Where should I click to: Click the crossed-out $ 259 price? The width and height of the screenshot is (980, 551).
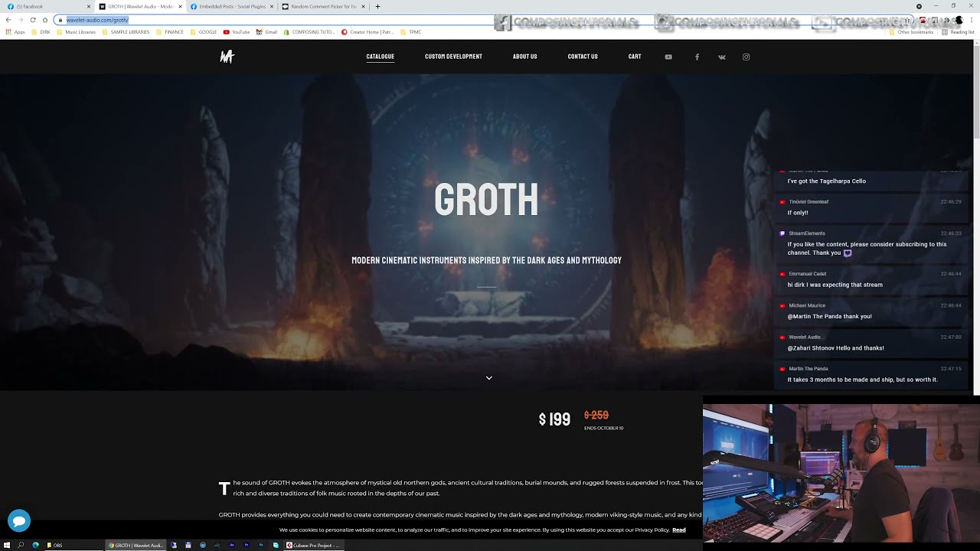596,416
